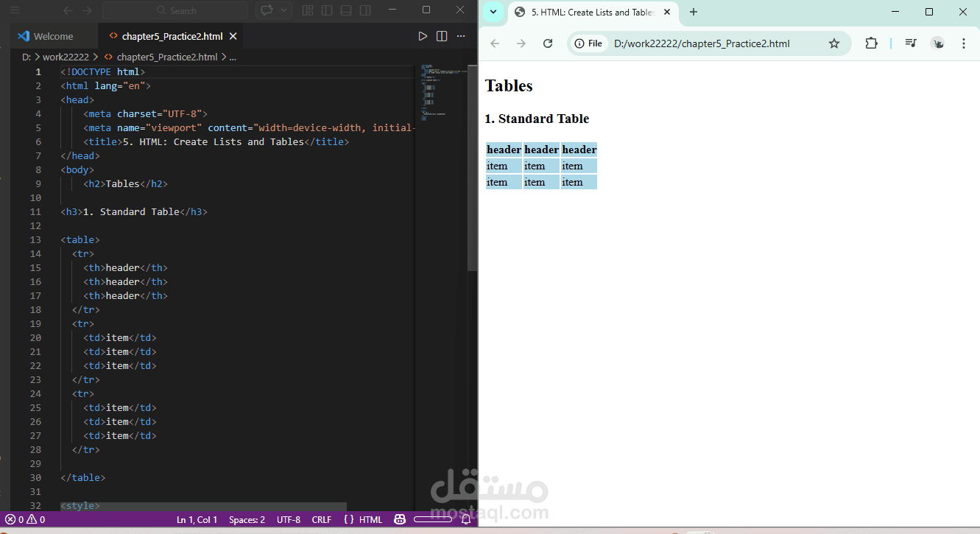980x534 pixels.
Task: Click the VS Code Search command box
Action: 175,10
